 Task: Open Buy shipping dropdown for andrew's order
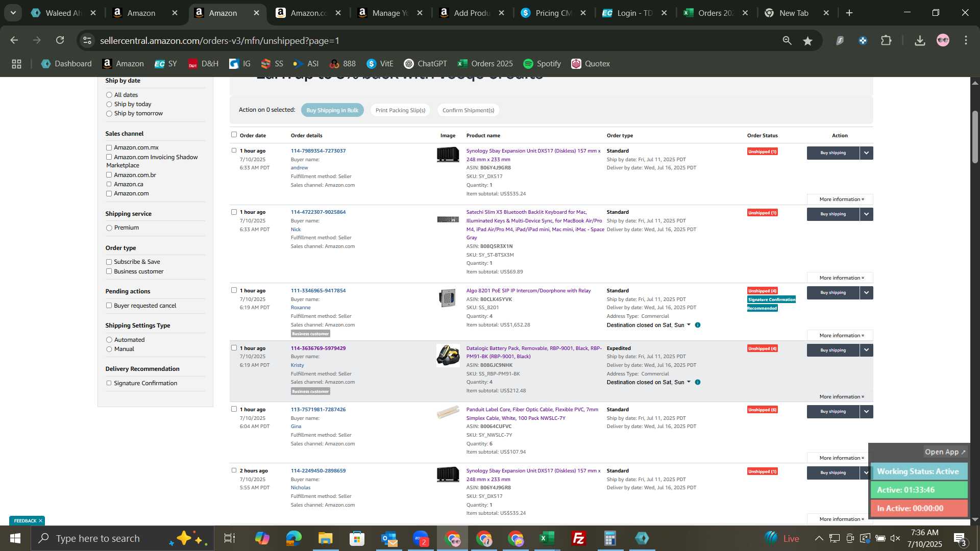tap(866, 153)
